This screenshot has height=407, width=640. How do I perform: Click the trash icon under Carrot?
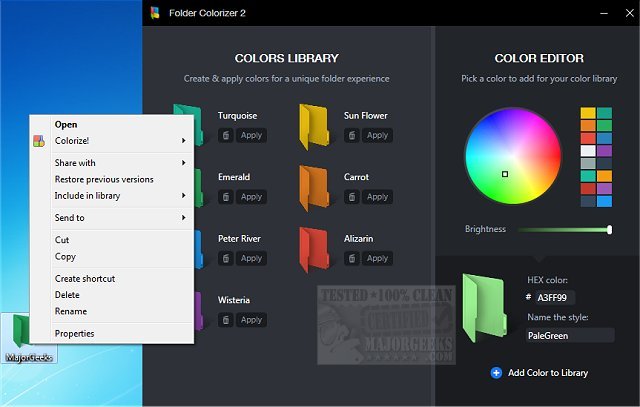352,197
